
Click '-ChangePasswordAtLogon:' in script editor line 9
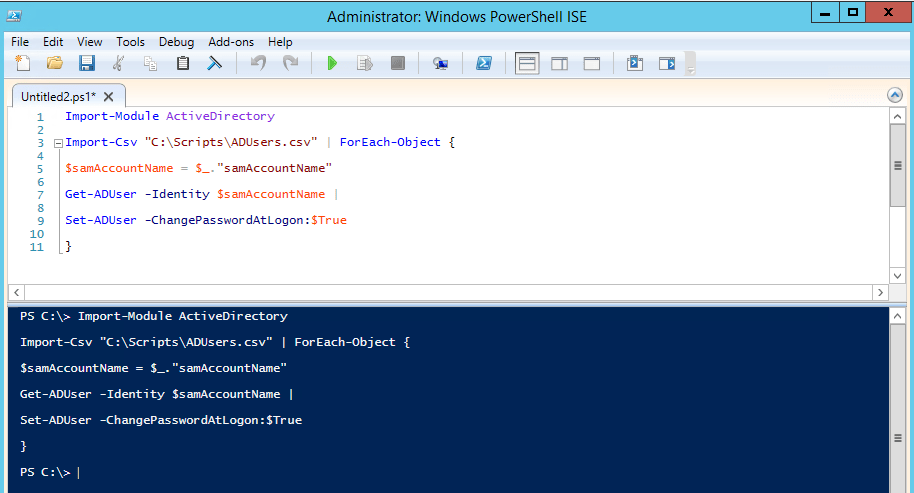click(227, 220)
